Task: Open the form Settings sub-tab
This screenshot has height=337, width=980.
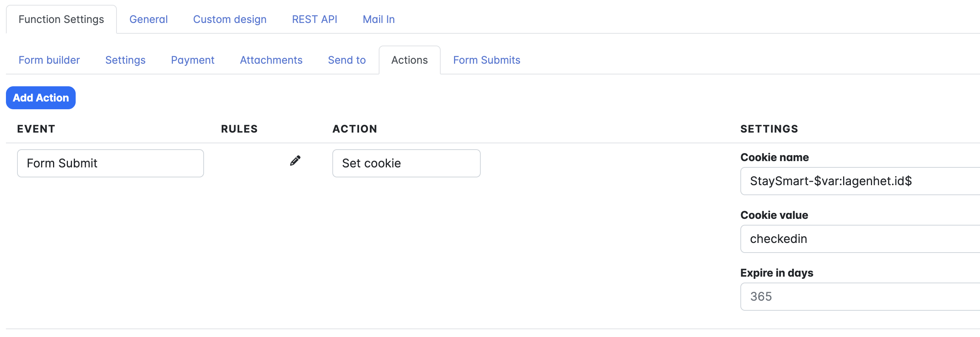Action: [x=125, y=60]
